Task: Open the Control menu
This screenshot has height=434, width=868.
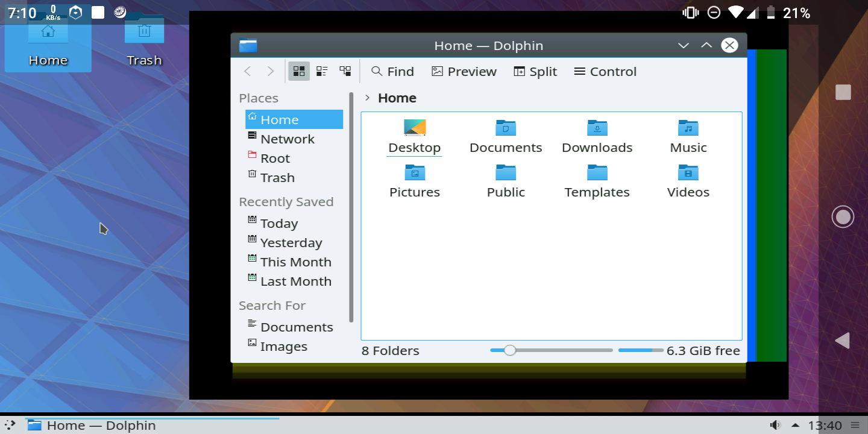Action: [x=604, y=71]
